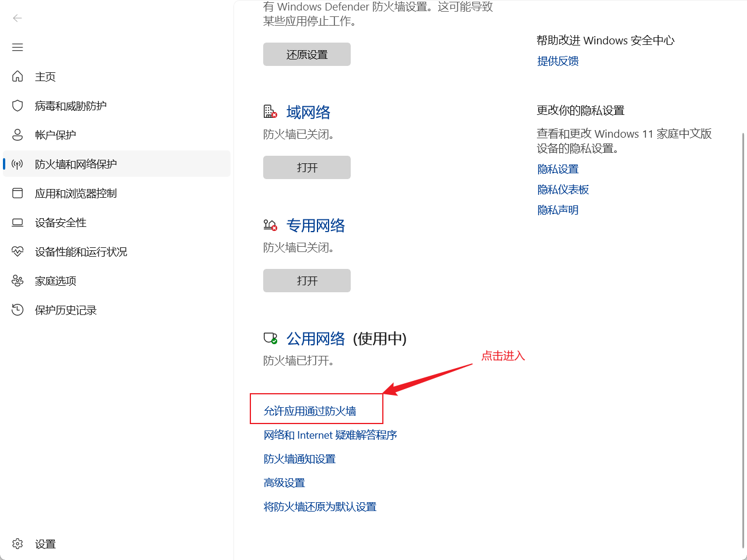Select Virus and threat protection shield icon

coord(18,106)
